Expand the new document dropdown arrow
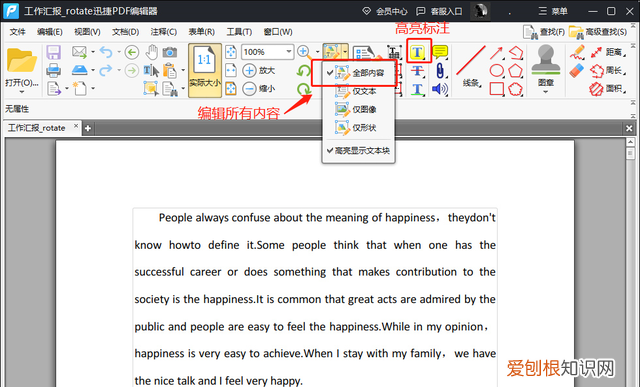 93,88
